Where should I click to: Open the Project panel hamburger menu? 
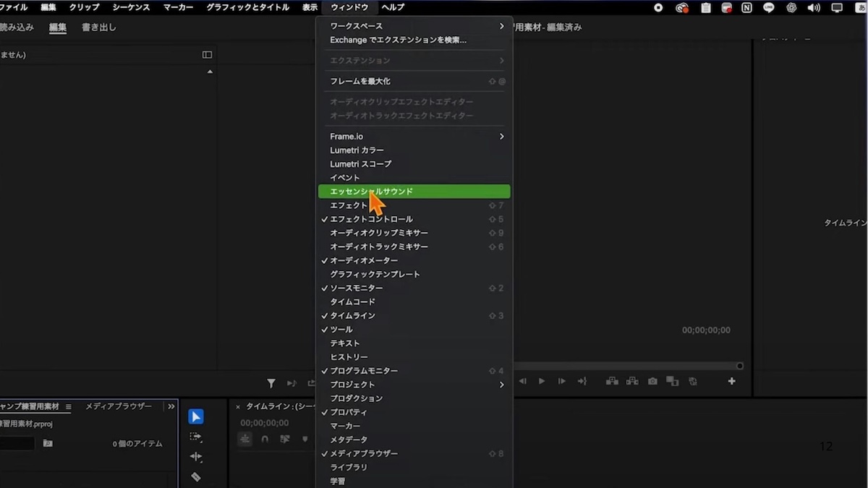[69, 407]
